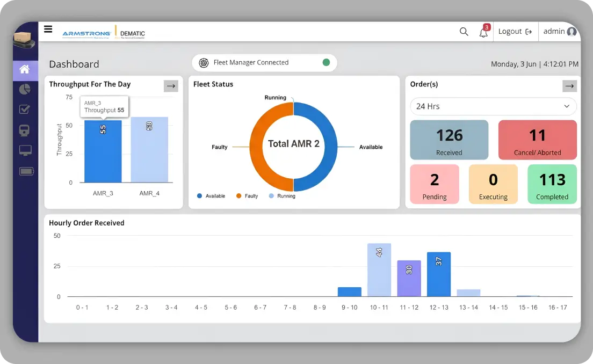
Task: Click the green connection status indicator
Action: [x=326, y=62]
